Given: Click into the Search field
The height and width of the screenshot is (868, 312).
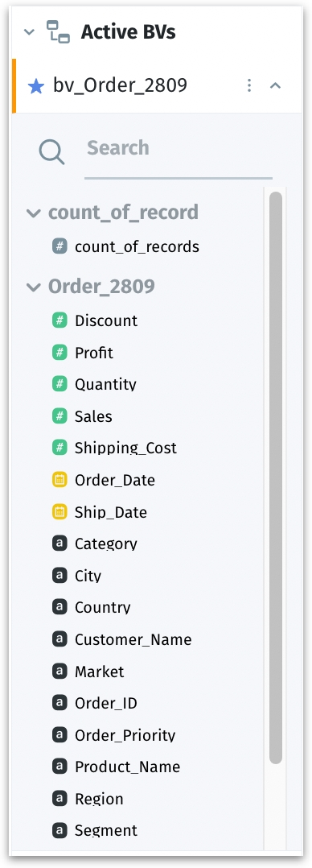Looking at the screenshot, I should pyautogui.click(x=179, y=148).
